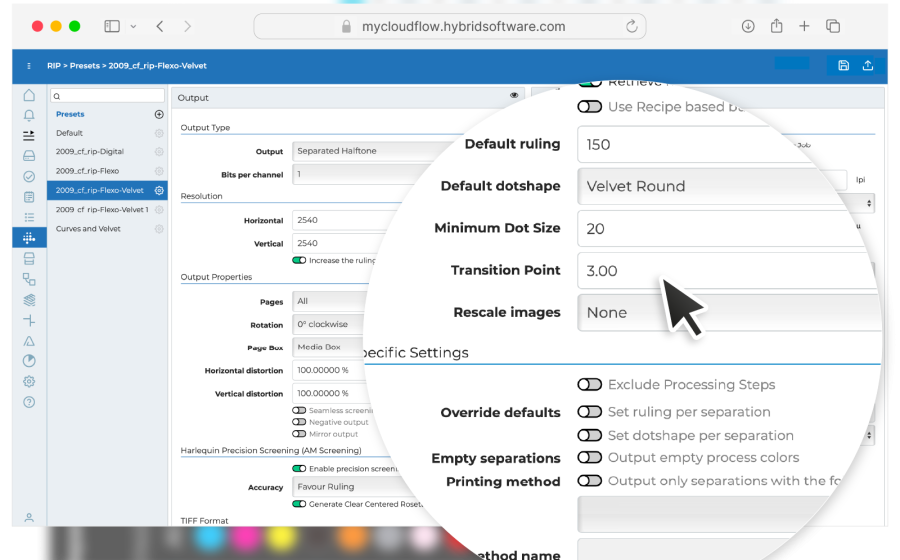Click Safari share icon
The height and width of the screenshot is (560, 900).
[777, 26]
